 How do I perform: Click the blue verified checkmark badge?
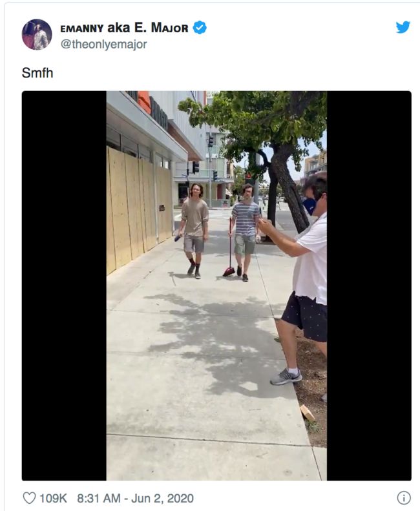200,28
